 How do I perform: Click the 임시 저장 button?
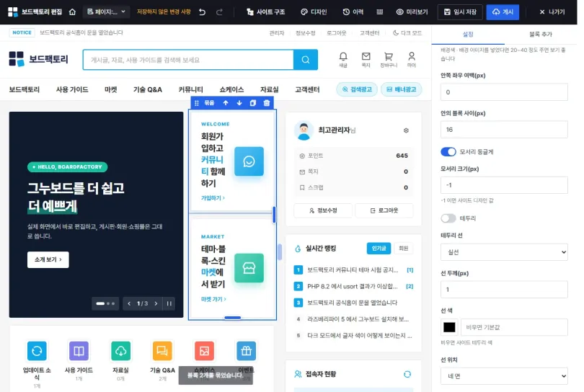click(460, 12)
